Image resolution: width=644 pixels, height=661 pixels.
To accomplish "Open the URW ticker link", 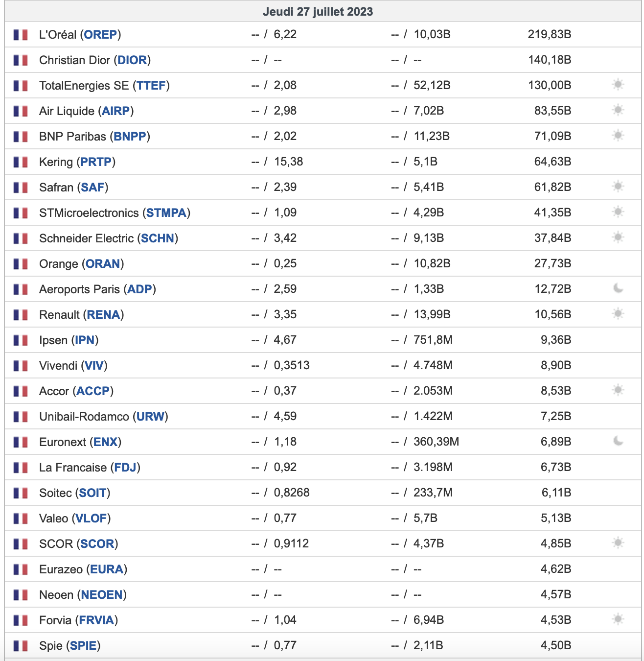I will click(151, 417).
